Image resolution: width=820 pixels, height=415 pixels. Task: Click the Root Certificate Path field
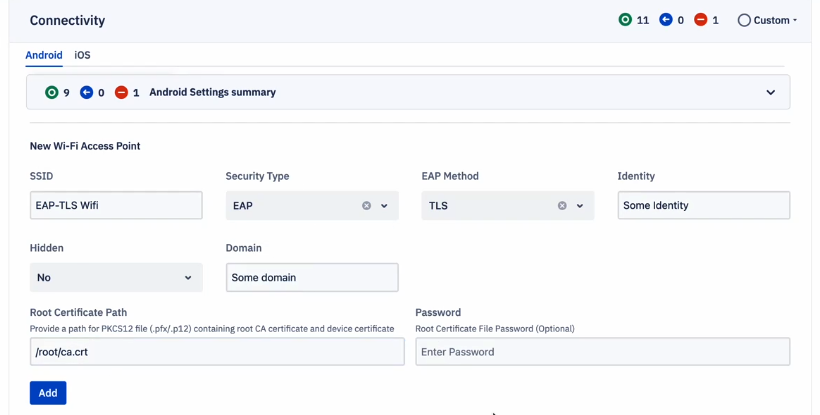pyautogui.click(x=217, y=352)
